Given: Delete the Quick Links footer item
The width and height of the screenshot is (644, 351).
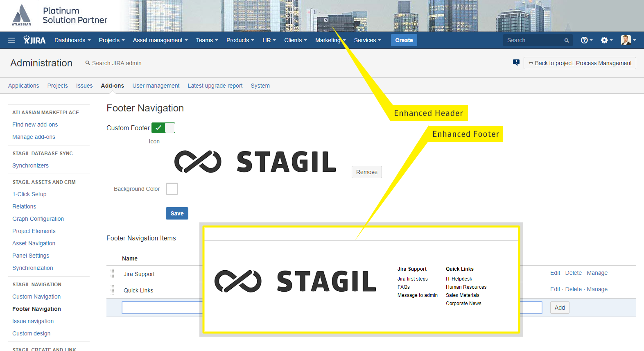Looking at the screenshot, I should [x=574, y=289].
